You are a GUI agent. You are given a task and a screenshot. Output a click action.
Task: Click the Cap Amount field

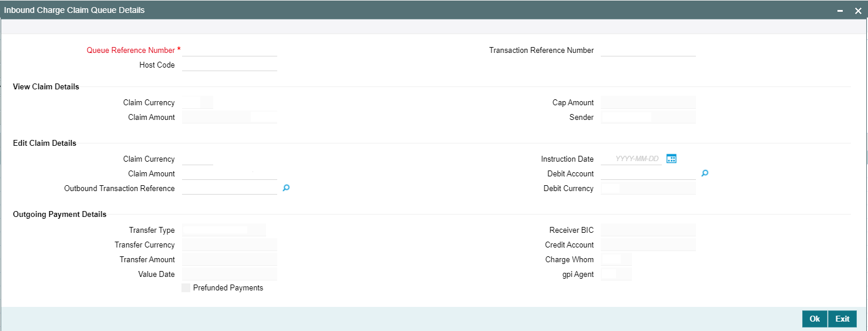click(x=648, y=102)
